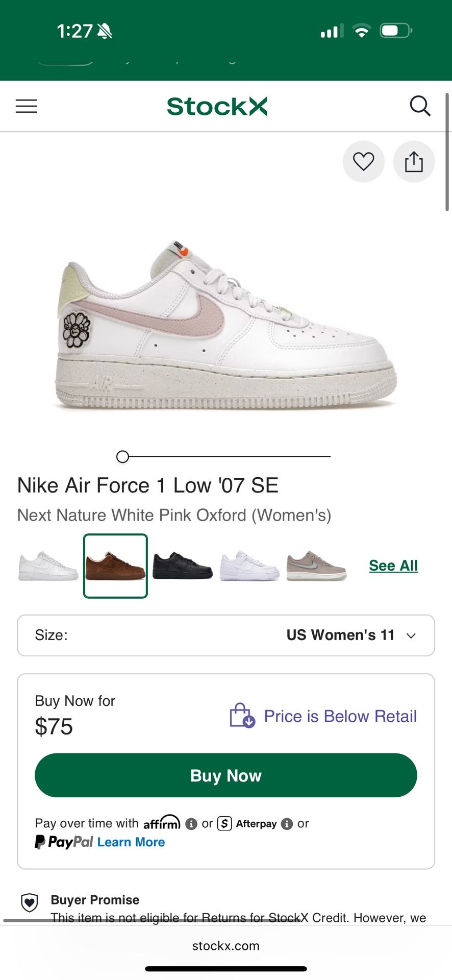The width and height of the screenshot is (452, 980).
Task: Click the Afterpay dollar-sign icon
Action: point(223,823)
